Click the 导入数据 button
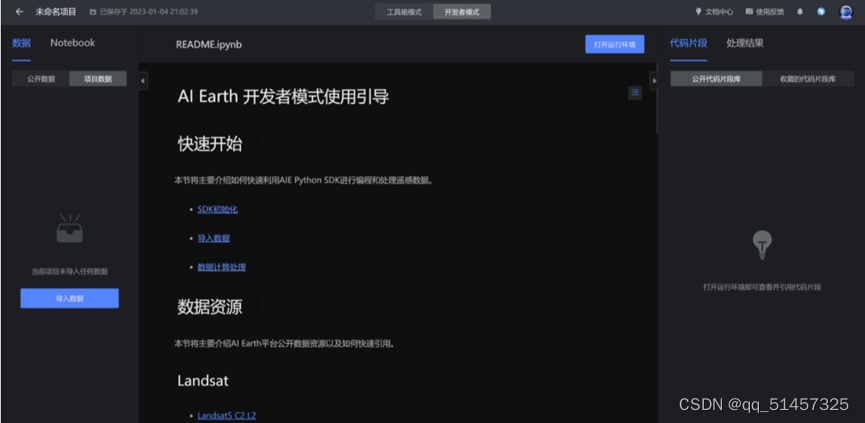This screenshot has height=423, width=865. click(x=70, y=298)
